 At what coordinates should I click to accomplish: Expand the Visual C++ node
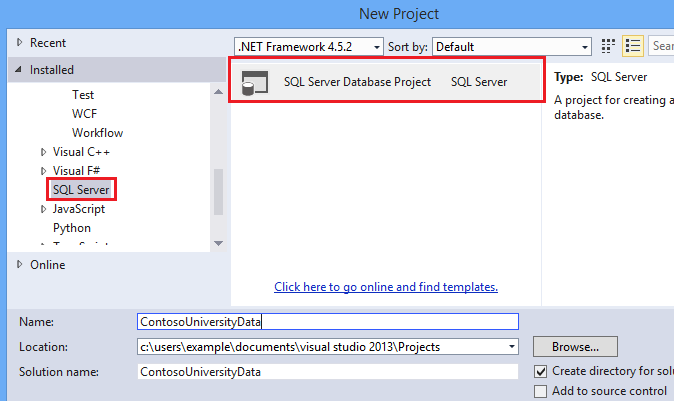pos(43,152)
